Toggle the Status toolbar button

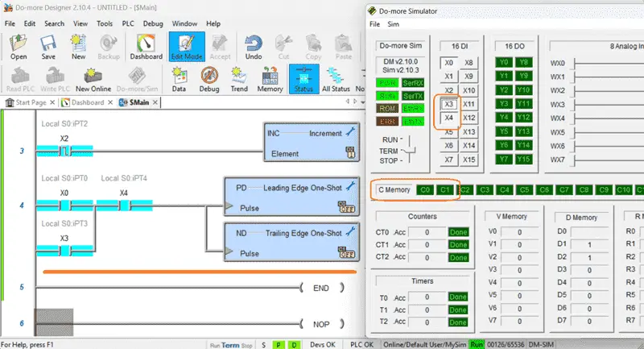point(303,79)
